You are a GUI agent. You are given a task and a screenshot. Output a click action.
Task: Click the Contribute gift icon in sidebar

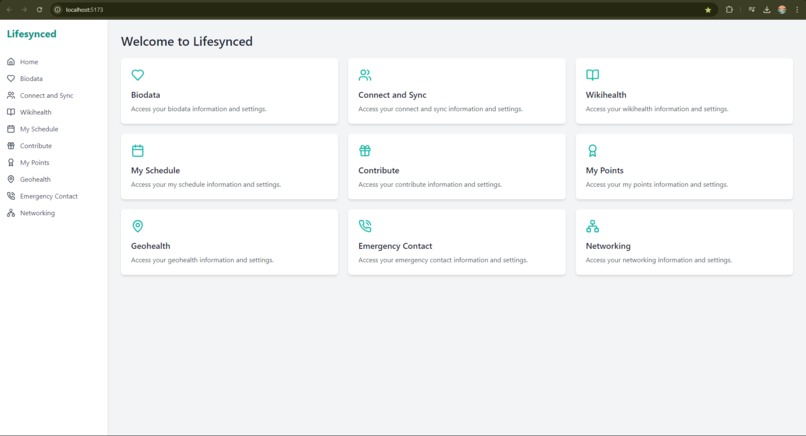(11, 146)
